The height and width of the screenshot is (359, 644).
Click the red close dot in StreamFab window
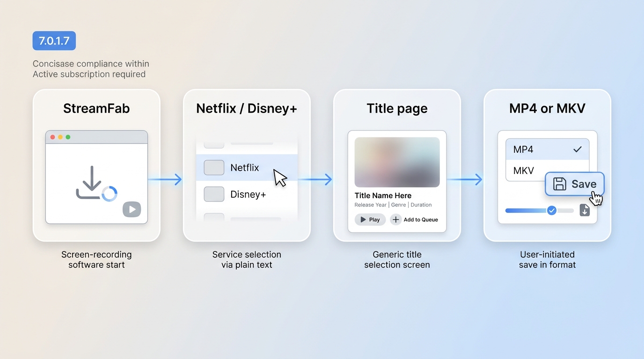(52, 137)
